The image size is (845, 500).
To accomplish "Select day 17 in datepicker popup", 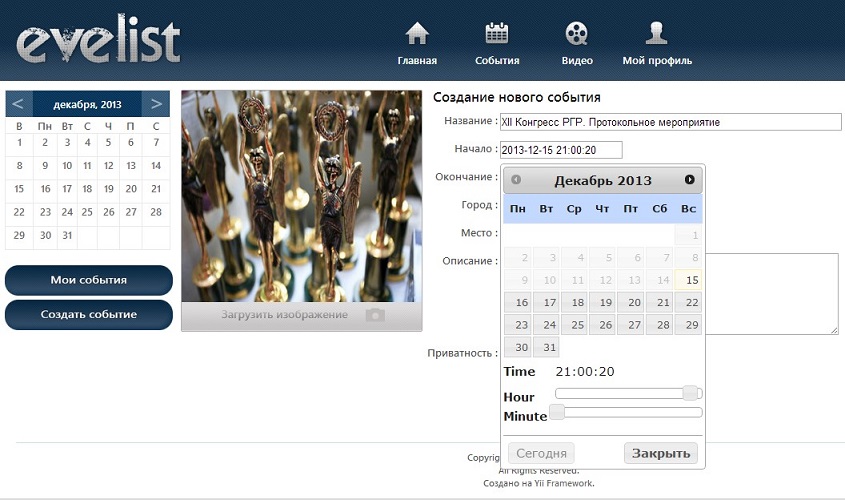I will pyautogui.click(x=546, y=302).
